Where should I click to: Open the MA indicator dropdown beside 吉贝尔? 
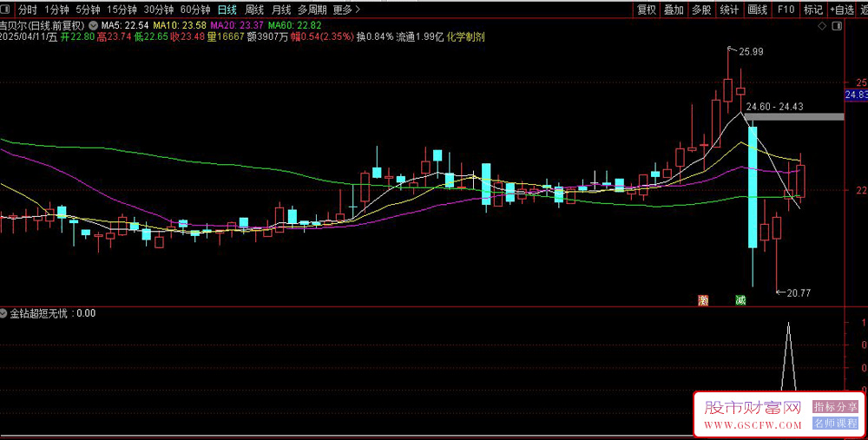[x=93, y=25]
